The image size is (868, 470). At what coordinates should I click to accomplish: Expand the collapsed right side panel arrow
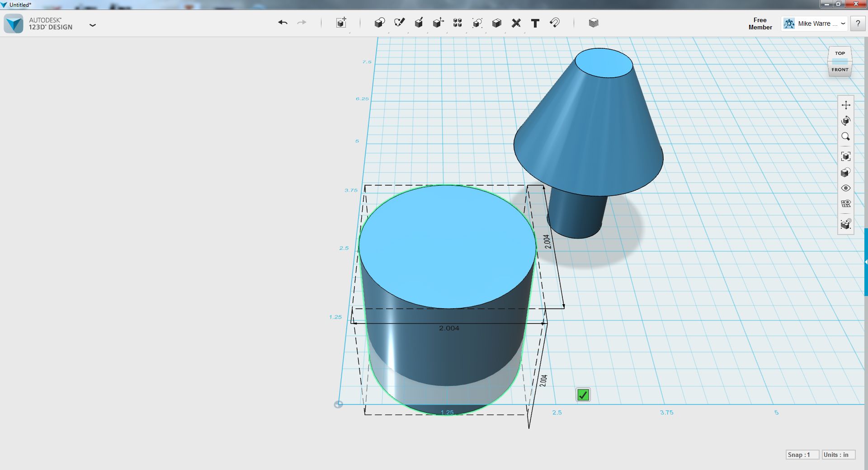click(x=866, y=262)
